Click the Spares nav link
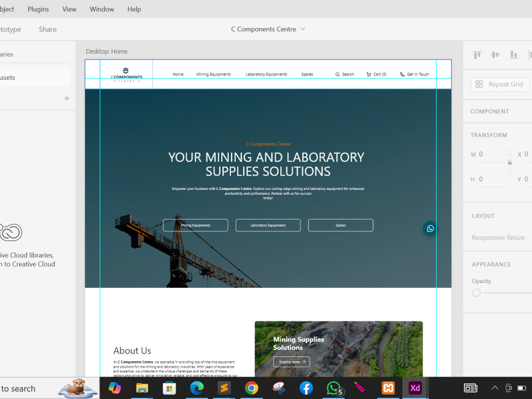Screen dimensions: 532x399 pos(307,74)
